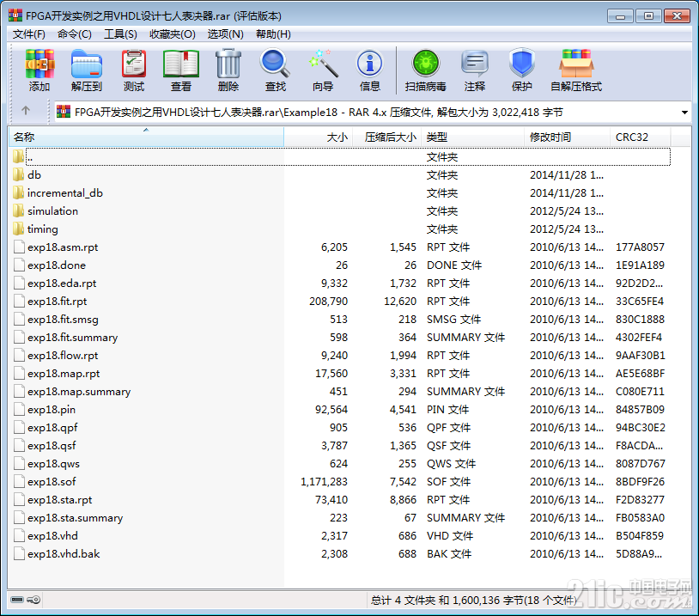Select the exp18.fit.summary file
This screenshot has width=699, height=616.
tap(72, 338)
